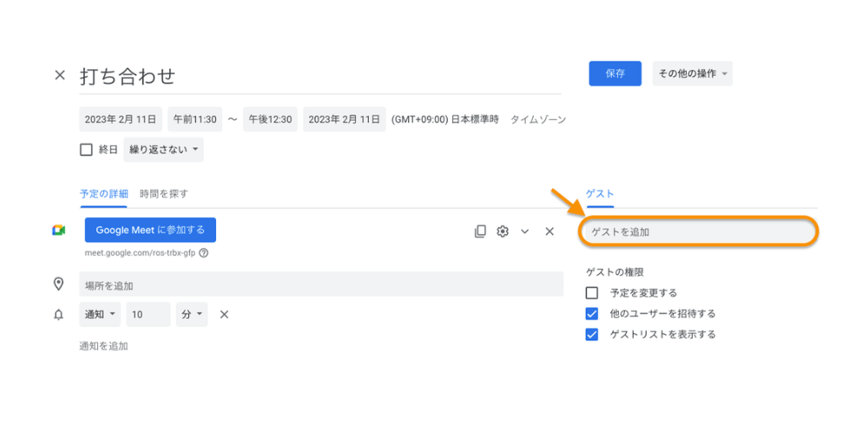Screen dimensions: 868x434
Task: Click the location pin icon
Action: (59, 284)
